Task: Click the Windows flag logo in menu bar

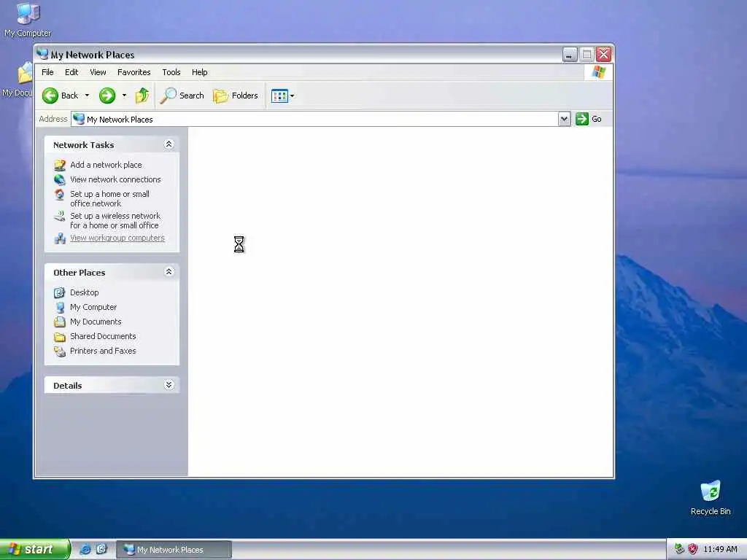Action: [x=598, y=72]
